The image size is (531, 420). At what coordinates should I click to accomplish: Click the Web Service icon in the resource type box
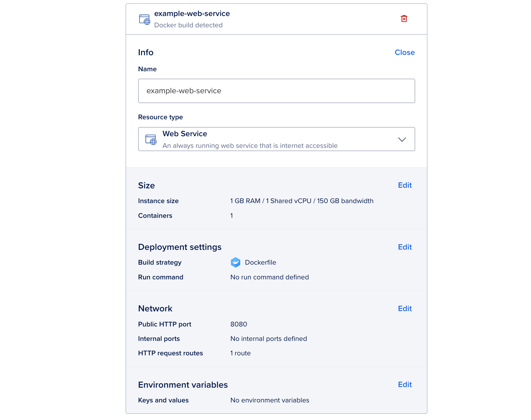point(151,139)
